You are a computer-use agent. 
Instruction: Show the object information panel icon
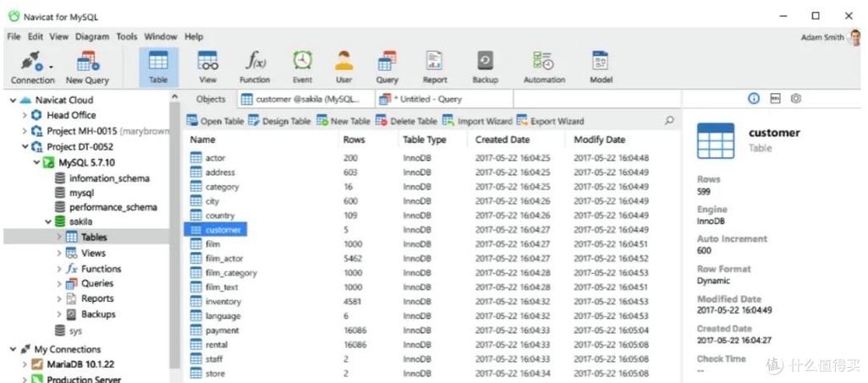754,99
